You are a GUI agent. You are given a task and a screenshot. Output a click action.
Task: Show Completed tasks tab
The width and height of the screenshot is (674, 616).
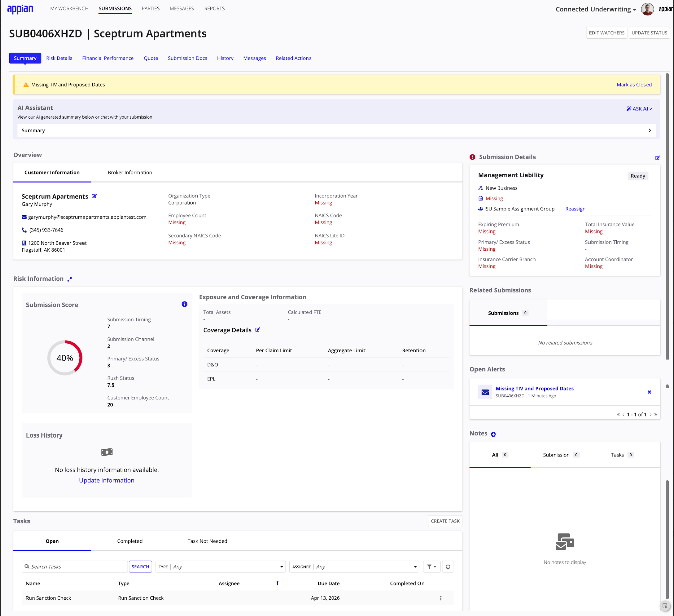click(130, 541)
